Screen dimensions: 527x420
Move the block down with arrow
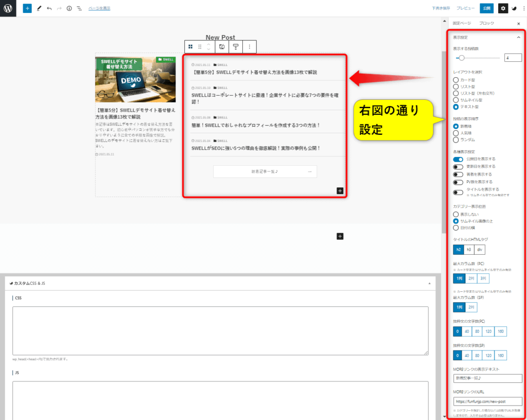[209, 49]
